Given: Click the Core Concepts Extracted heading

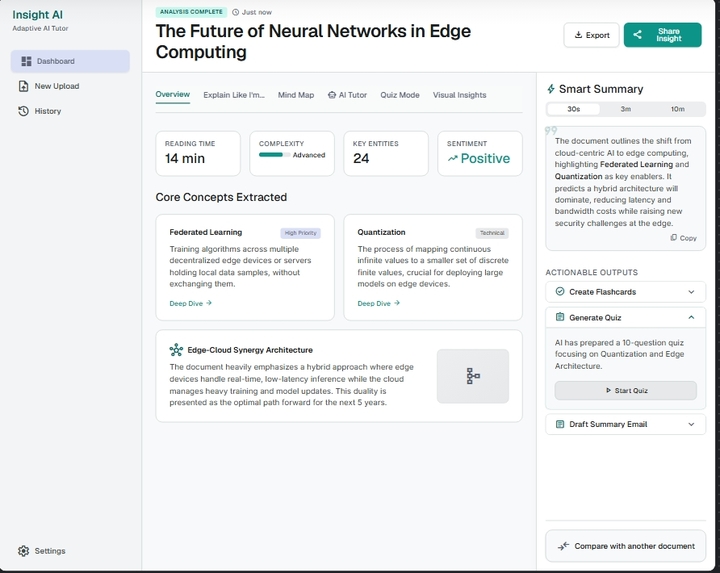Looking at the screenshot, I should 221,197.
